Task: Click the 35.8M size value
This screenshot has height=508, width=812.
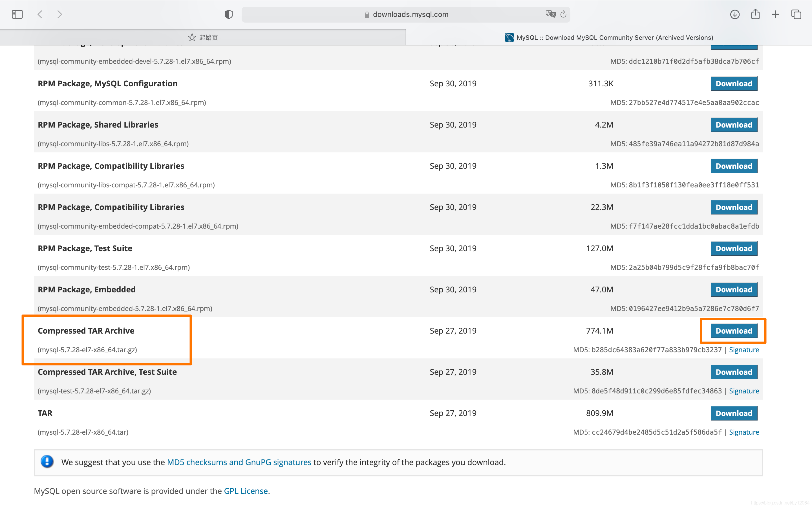Action: pyautogui.click(x=602, y=372)
